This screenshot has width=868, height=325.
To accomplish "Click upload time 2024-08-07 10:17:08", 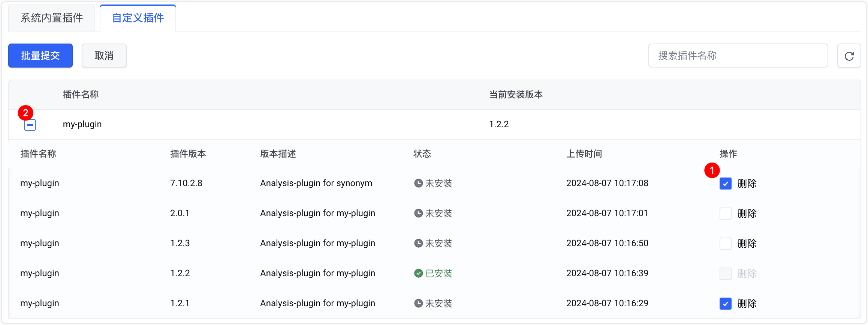I will coord(607,183).
